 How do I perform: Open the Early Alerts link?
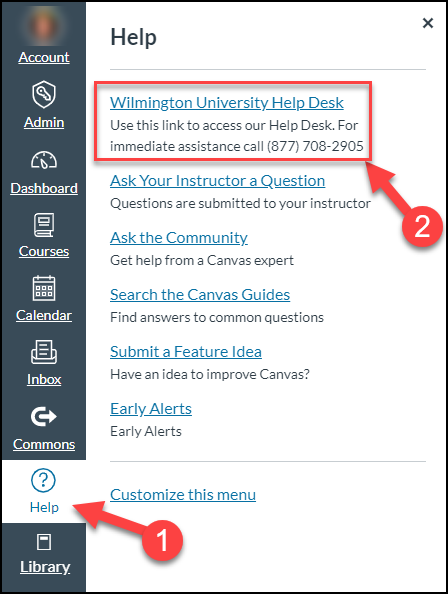151,409
